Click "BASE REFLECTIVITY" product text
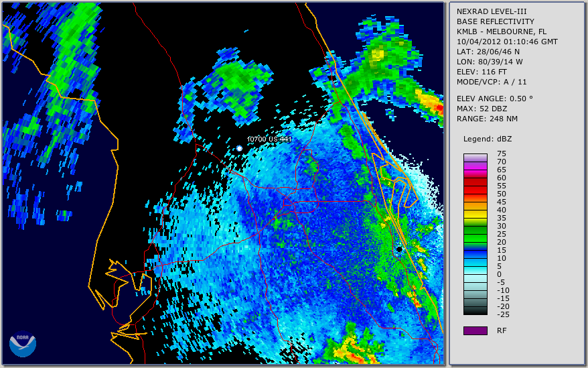Viewport: 588px width, 368px height. tap(496, 21)
